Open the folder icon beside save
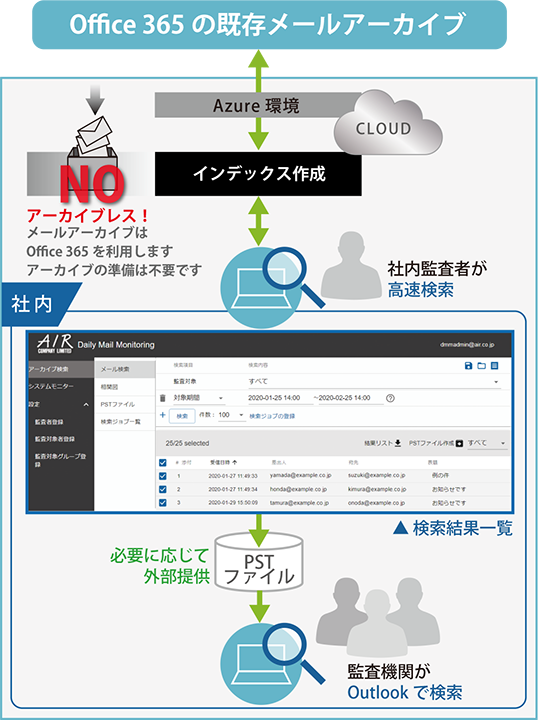The image size is (538, 720). tap(481, 366)
